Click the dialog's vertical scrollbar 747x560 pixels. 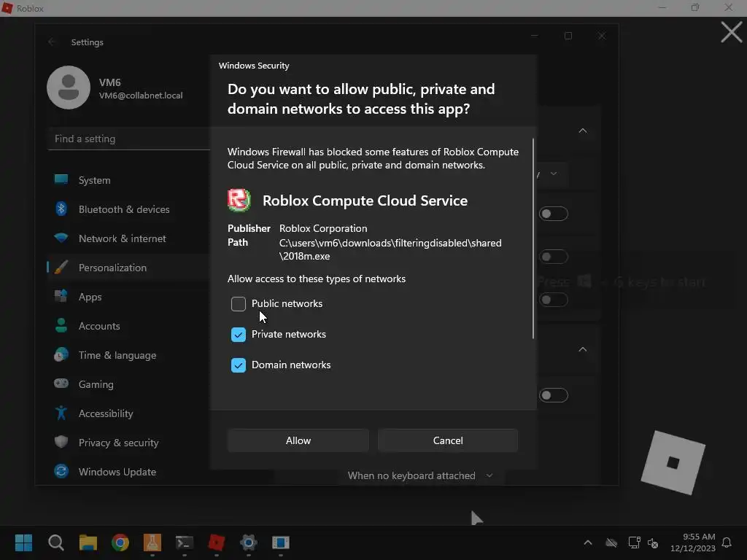(533, 238)
